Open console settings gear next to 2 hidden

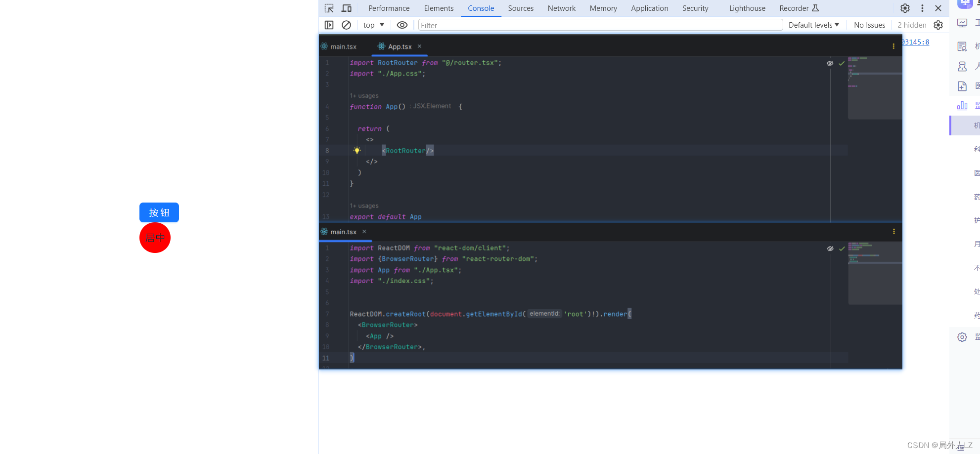pos(938,25)
